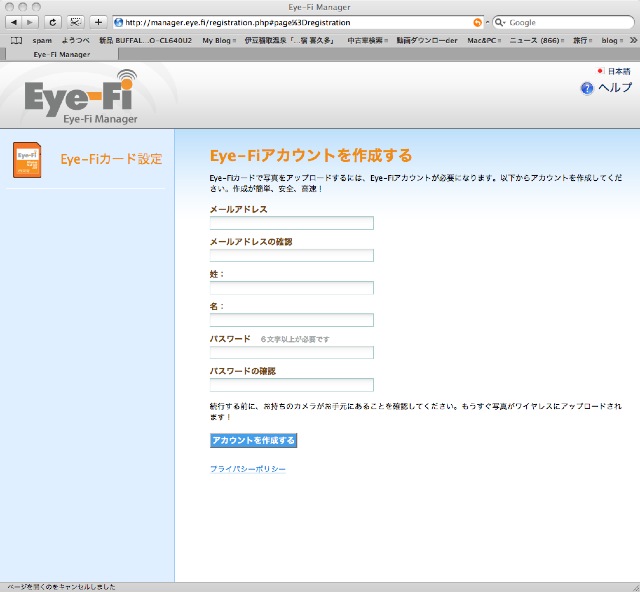Focus the パスワード input field
Viewport: 640px width, 592px height.
(x=291, y=352)
